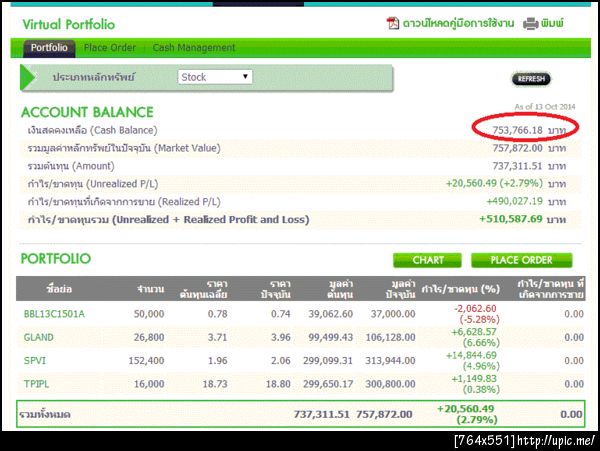Image resolution: width=600 pixels, height=451 pixels.
Task: Click SPVI current value 313,944.00
Action: click(x=390, y=361)
